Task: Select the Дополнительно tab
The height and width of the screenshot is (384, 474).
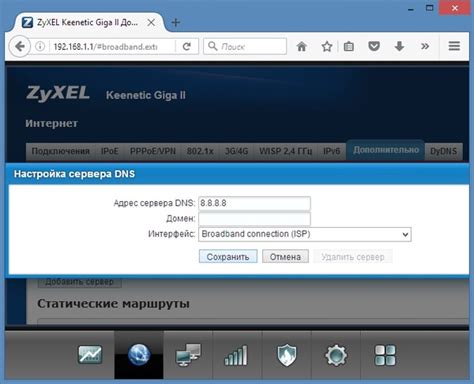Action: point(386,150)
